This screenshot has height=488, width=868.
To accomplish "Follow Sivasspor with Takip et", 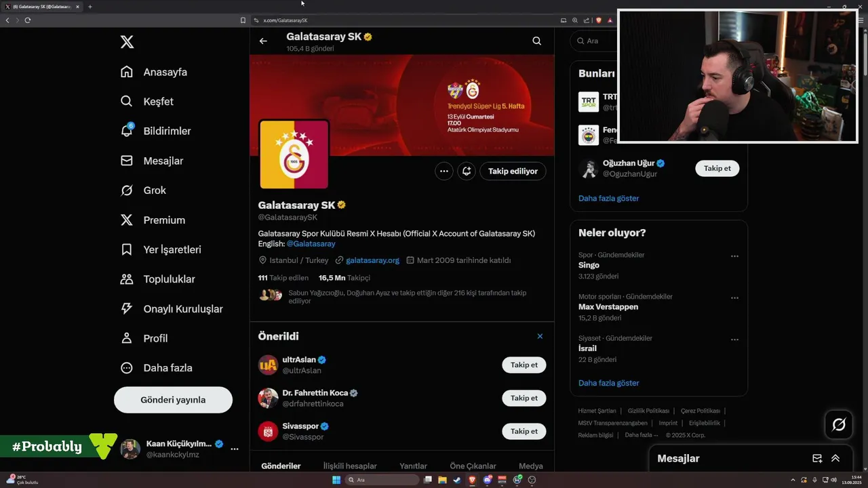I will 524,431.
